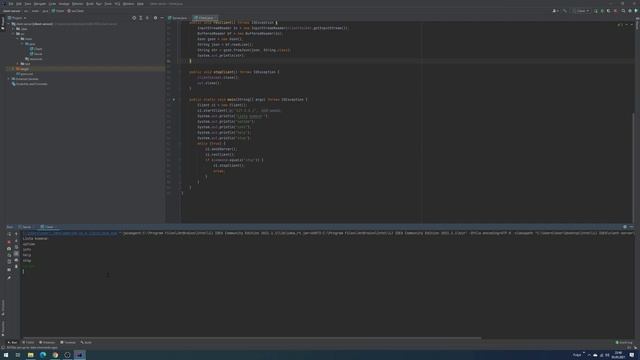Screen dimensions: 640x360
Task: Open the Project view dropdown
Action: click(17, 18)
